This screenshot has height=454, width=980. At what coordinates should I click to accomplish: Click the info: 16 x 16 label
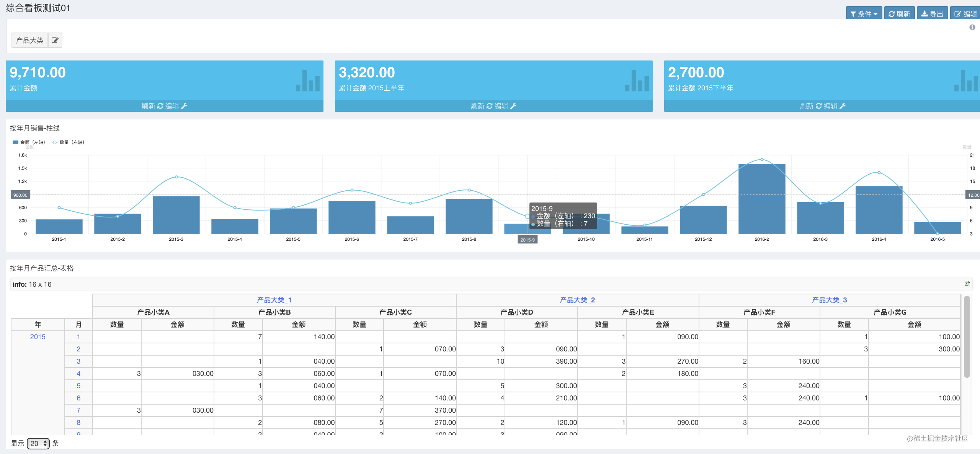32,284
